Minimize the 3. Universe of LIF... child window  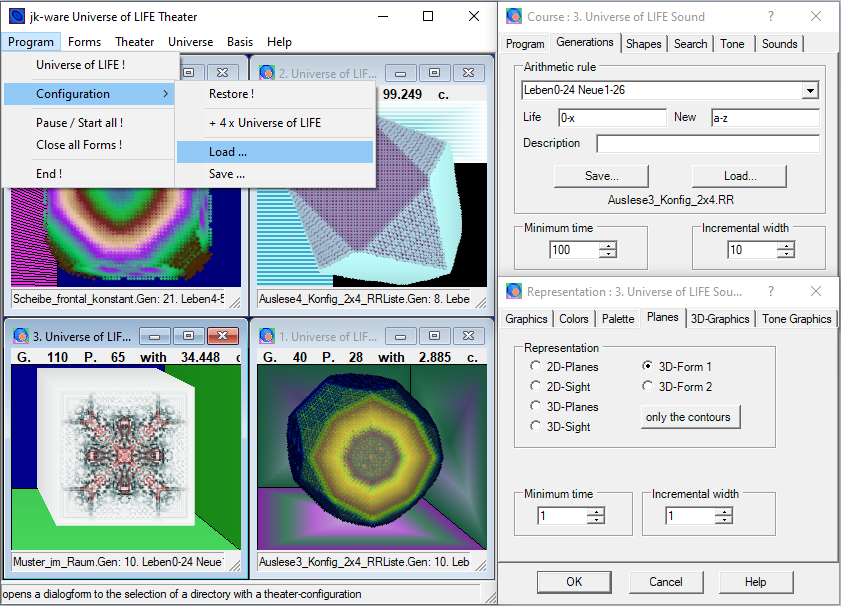(x=154, y=336)
